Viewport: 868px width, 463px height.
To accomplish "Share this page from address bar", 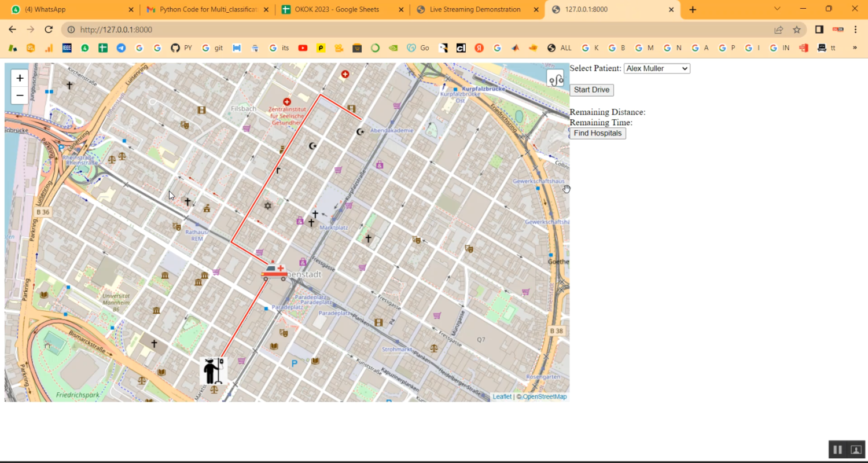I will coord(779,30).
